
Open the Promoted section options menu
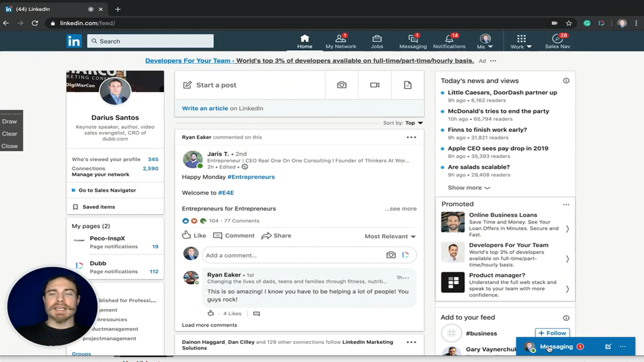(x=566, y=204)
